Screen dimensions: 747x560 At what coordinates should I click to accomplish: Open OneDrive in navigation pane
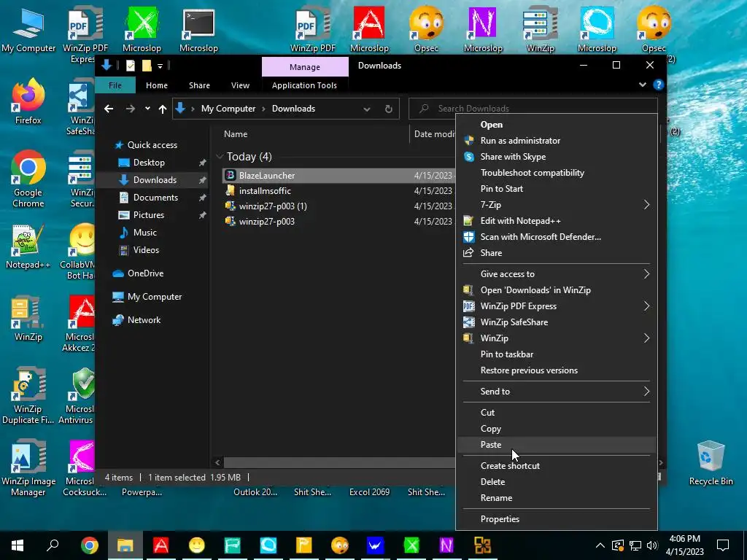[145, 273]
